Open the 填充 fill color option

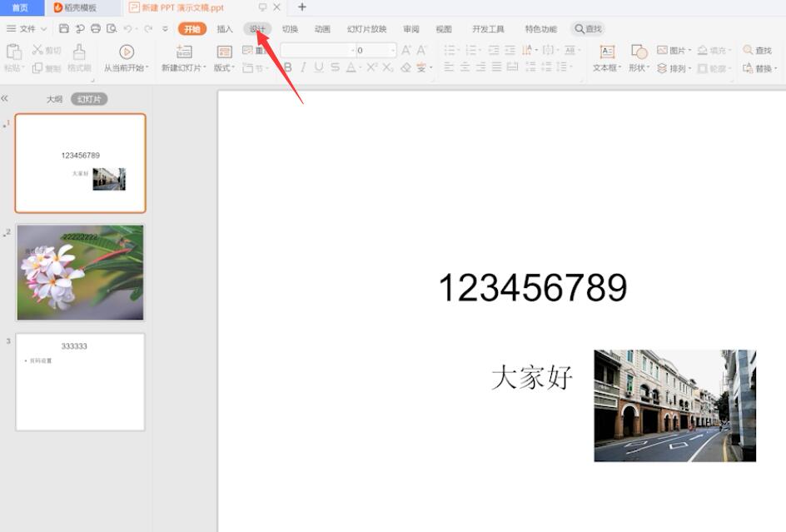click(x=715, y=50)
